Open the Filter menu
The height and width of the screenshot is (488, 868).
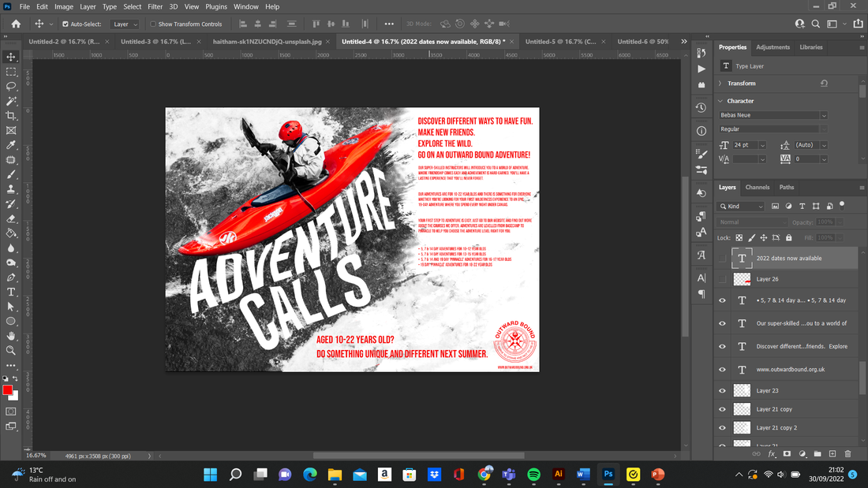(x=155, y=6)
